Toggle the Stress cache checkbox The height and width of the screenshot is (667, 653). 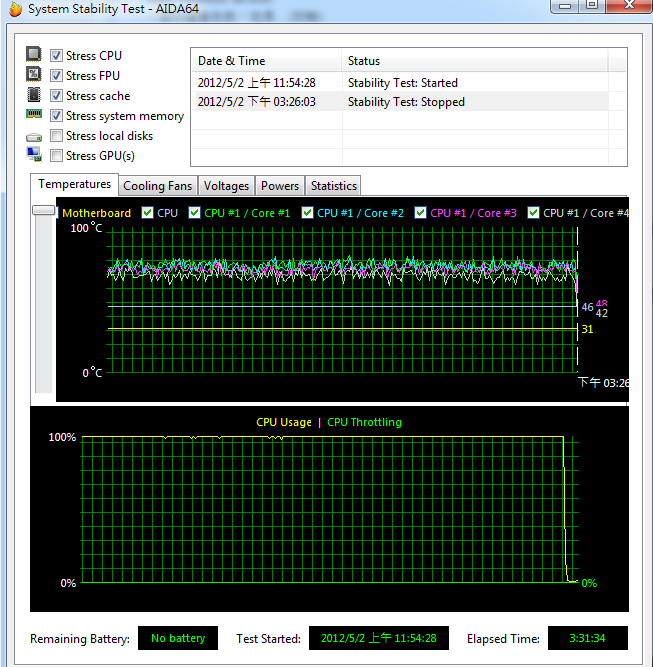click(56, 96)
